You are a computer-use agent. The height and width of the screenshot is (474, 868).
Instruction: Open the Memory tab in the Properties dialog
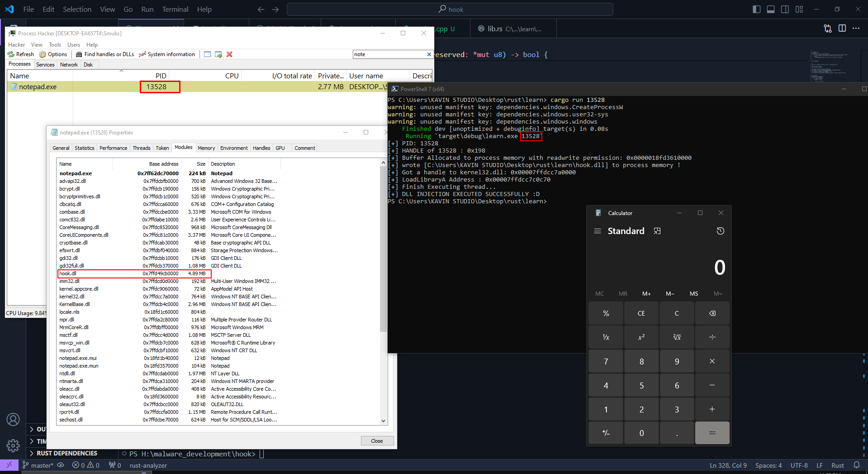coord(206,148)
